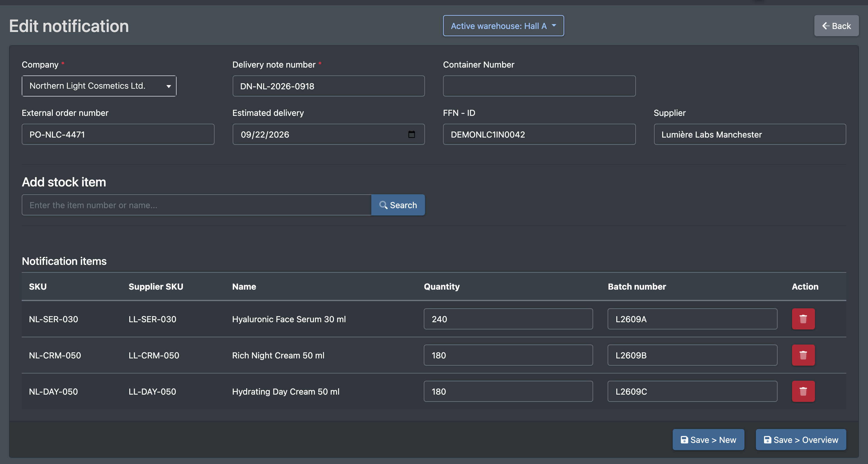The width and height of the screenshot is (868, 464).
Task: Click the Supplier SKU column header
Action: tap(156, 287)
